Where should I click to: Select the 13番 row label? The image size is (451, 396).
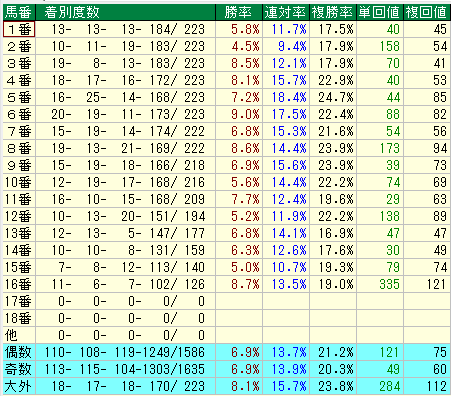coord(19,233)
